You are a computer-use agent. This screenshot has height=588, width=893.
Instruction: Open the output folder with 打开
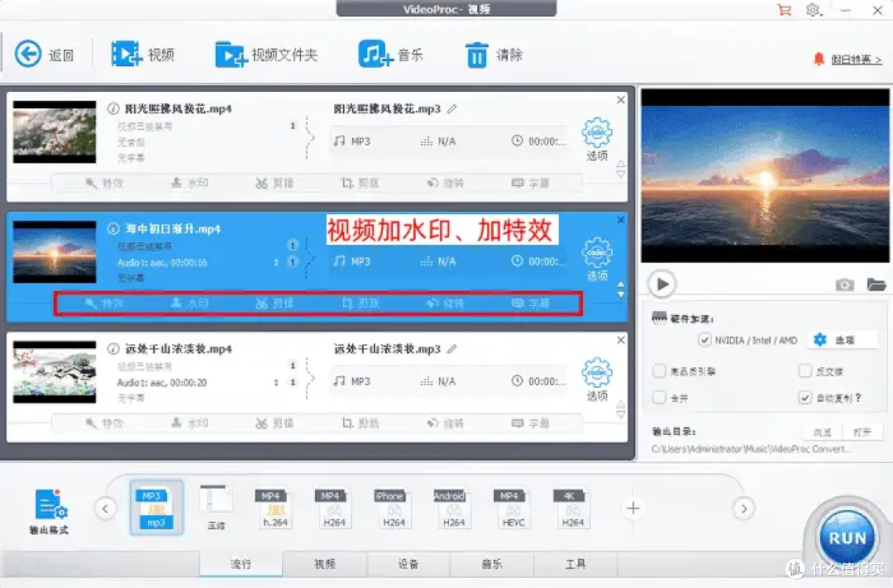[862, 433]
